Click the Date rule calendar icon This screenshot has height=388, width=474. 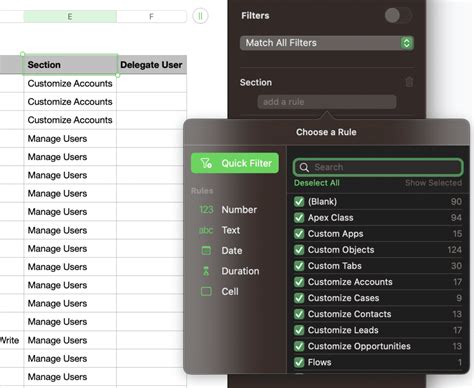pos(206,250)
